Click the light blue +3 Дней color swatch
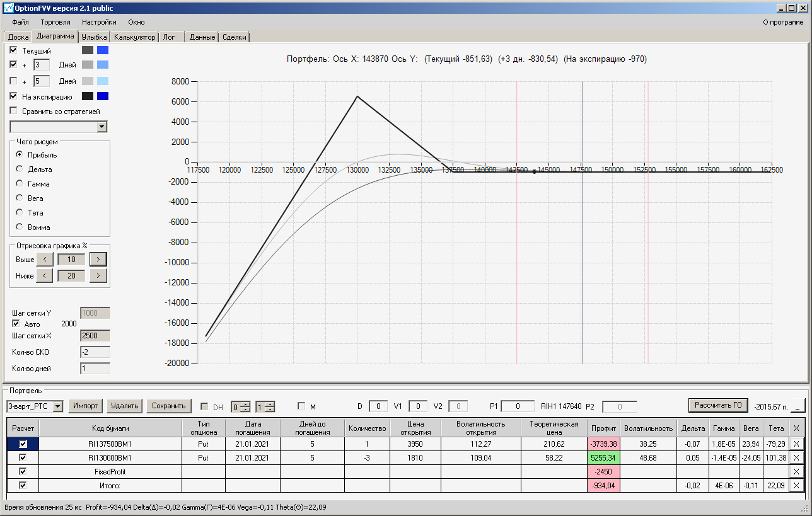812x516 pixels. point(103,64)
